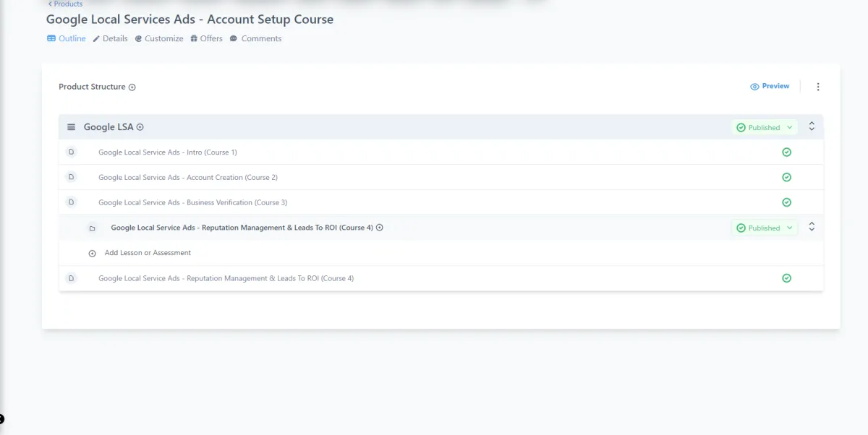
Task: Open the Comments tab
Action: tap(255, 38)
